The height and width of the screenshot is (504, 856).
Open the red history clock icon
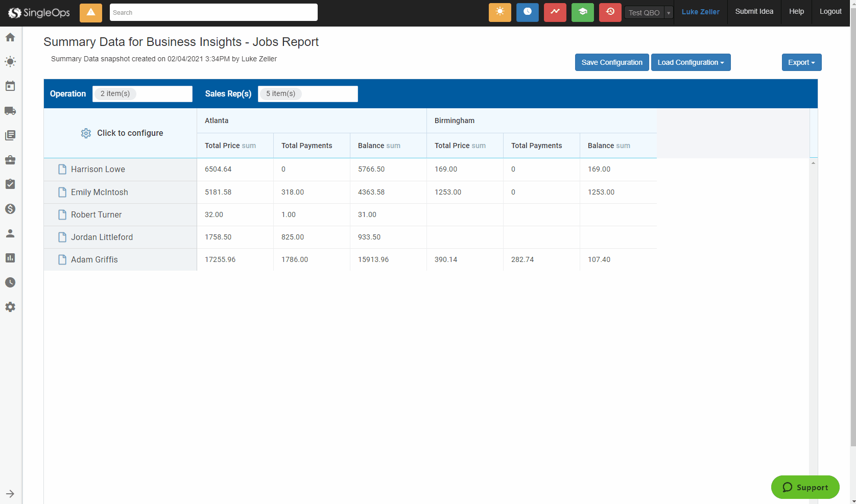tap(610, 12)
